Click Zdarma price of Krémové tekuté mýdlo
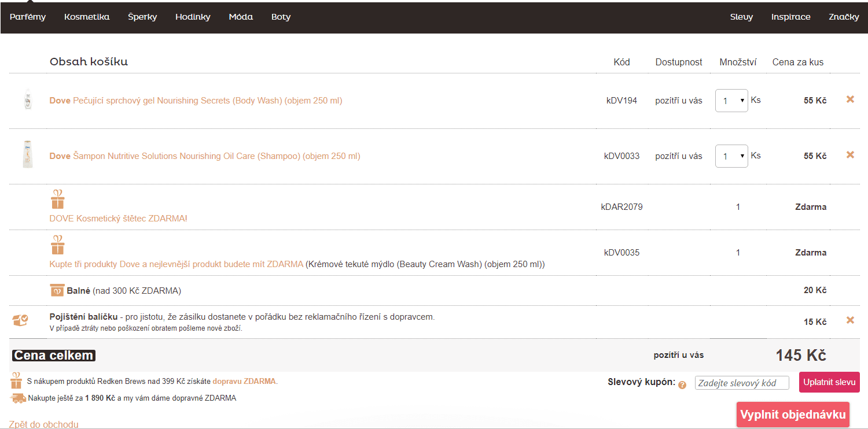The image size is (868, 429). [x=811, y=253]
